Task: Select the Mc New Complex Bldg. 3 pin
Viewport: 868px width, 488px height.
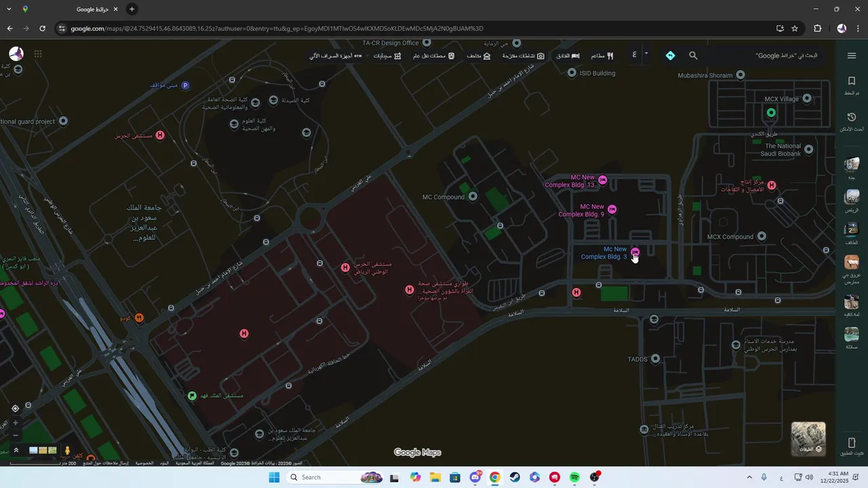Action: point(635,252)
